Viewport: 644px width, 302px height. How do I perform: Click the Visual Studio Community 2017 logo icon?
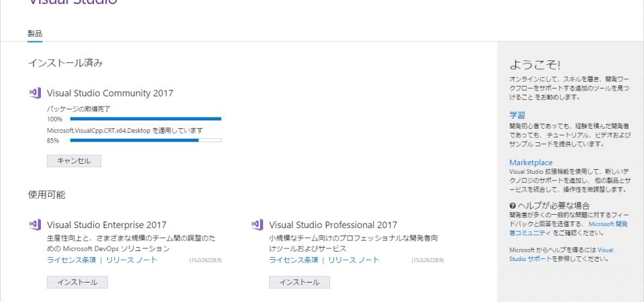36,93
